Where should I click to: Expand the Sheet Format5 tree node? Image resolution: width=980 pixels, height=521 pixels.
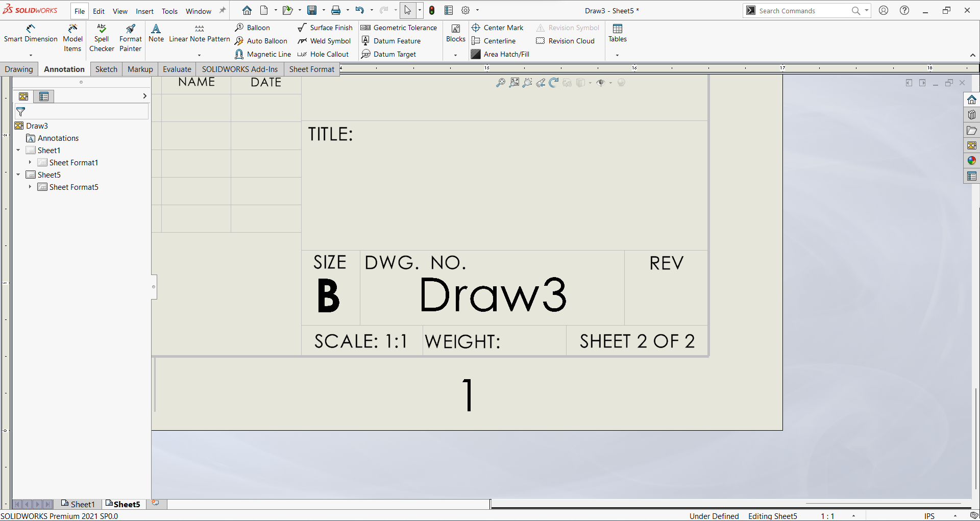[30, 187]
